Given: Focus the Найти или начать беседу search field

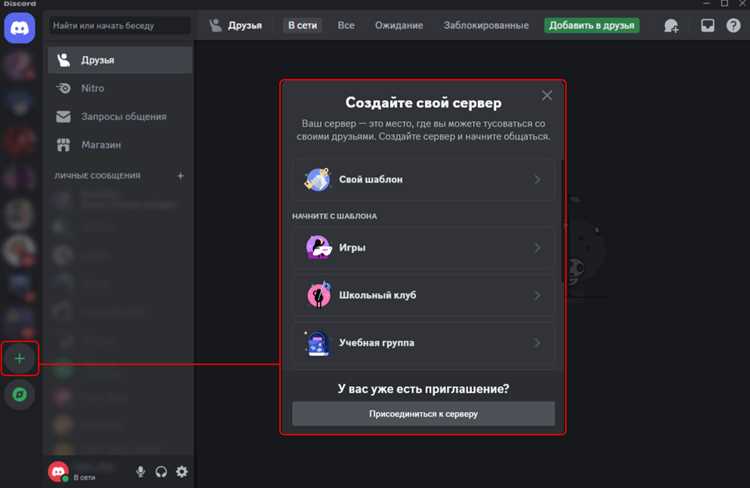Looking at the screenshot, I should [120, 25].
